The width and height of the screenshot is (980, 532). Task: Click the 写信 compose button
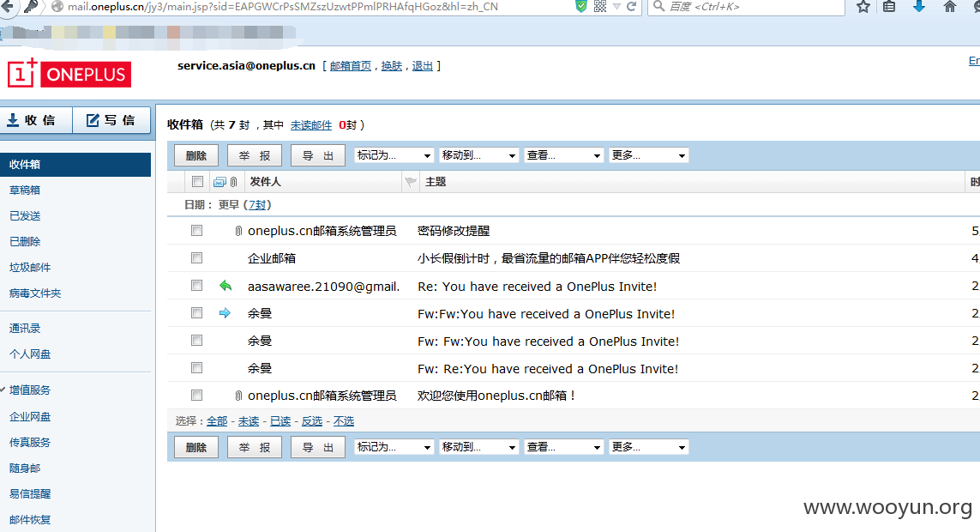[x=111, y=120]
